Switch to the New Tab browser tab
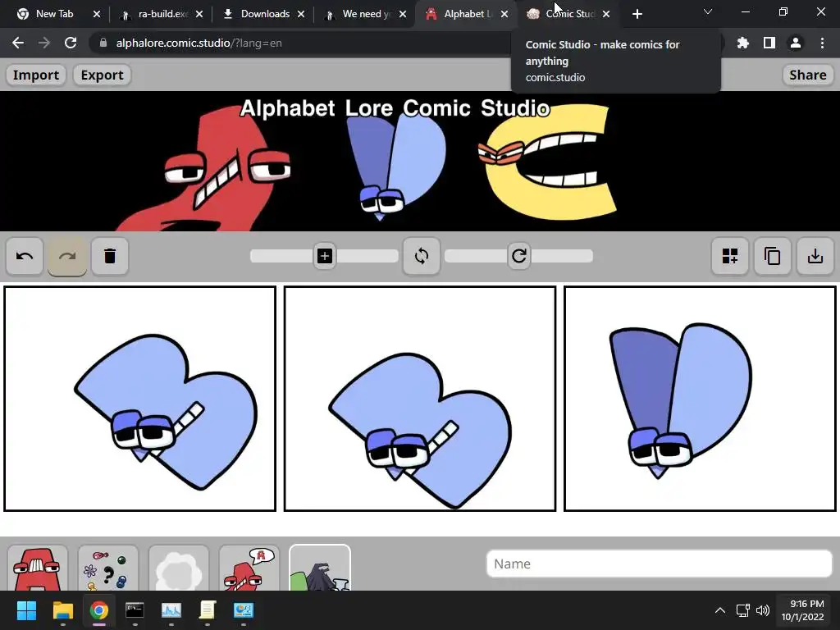 pos(55,14)
